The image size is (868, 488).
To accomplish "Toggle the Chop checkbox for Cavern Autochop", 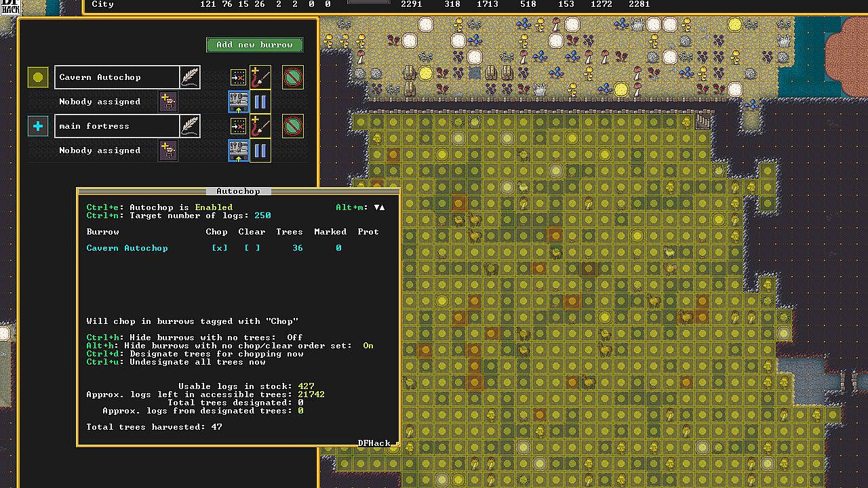I will 219,248.
